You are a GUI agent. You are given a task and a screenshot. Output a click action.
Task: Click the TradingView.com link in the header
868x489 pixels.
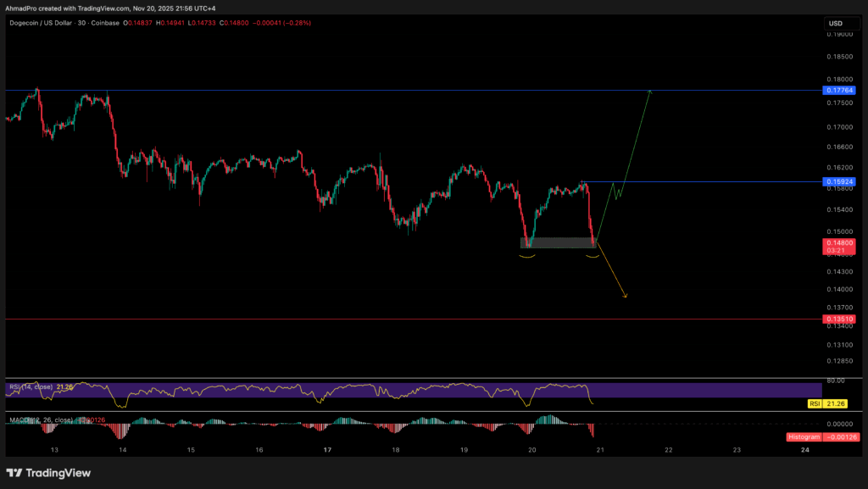[x=103, y=8]
